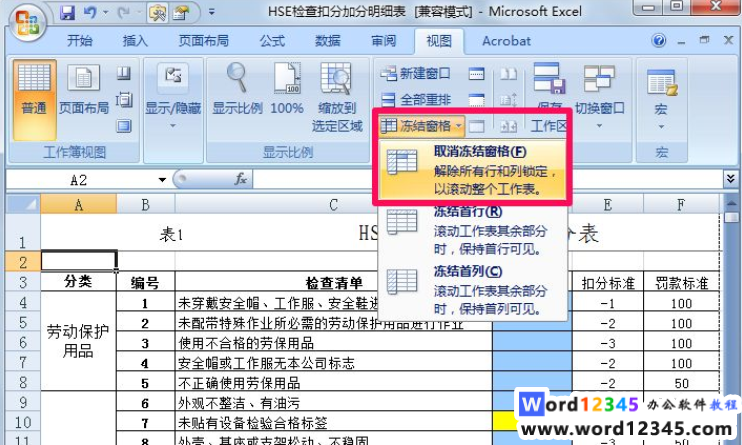Select row 3 header
This screenshot has width=742, height=445.
click(23, 282)
